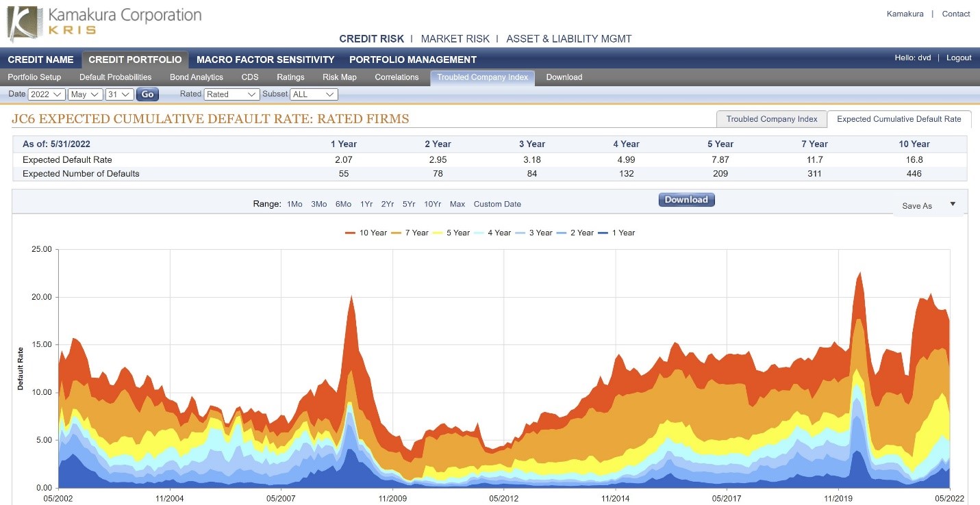980x505 pixels.
Task: Set chart range to 5Yr
Action: click(x=409, y=204)
